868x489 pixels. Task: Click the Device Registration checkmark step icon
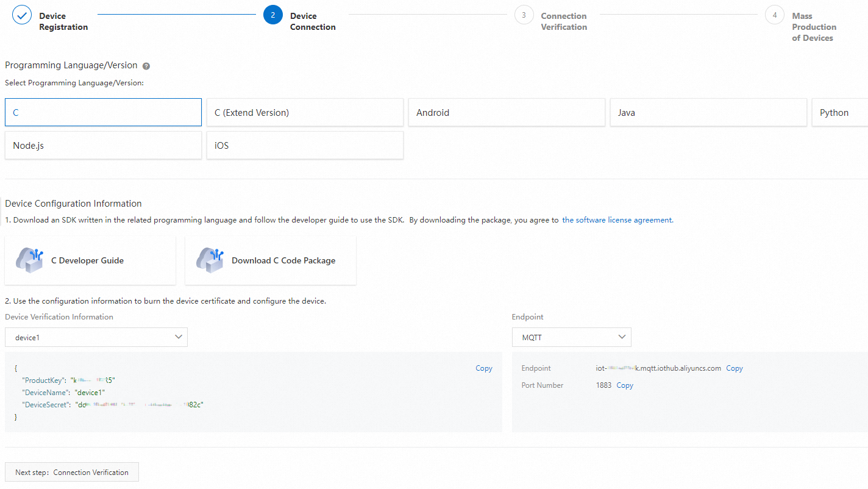(22, 15)
